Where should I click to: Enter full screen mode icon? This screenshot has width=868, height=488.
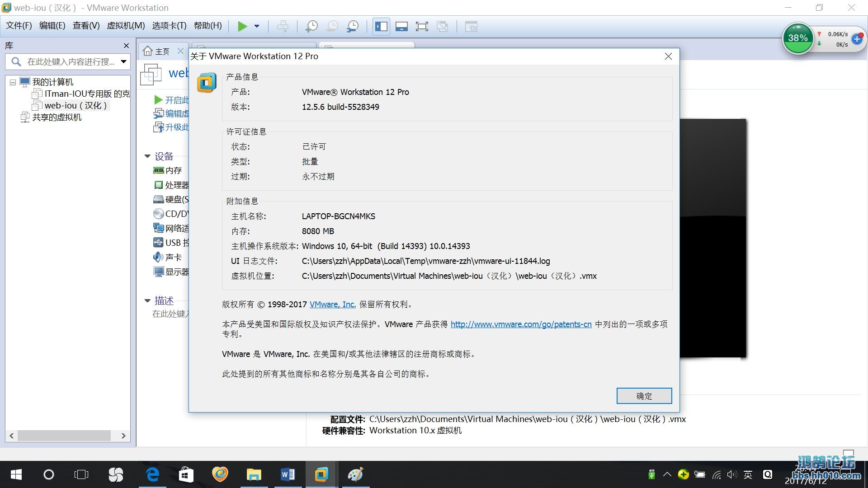422,26
